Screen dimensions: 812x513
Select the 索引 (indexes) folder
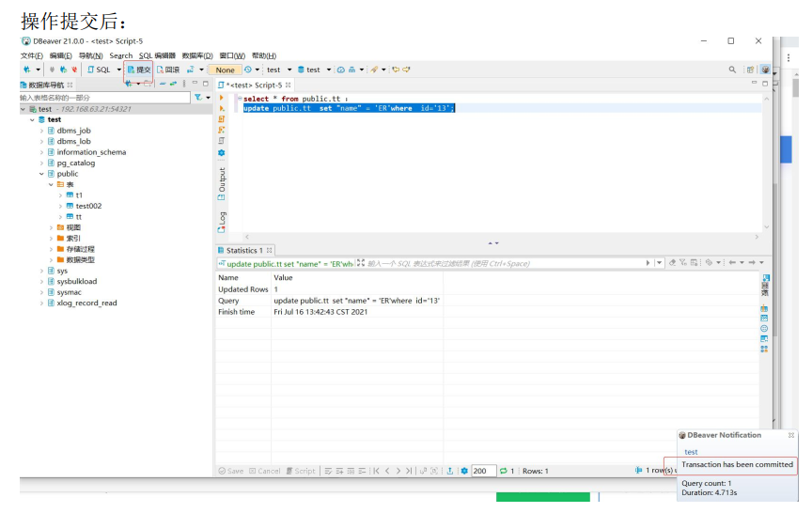[x=73, y=239]
